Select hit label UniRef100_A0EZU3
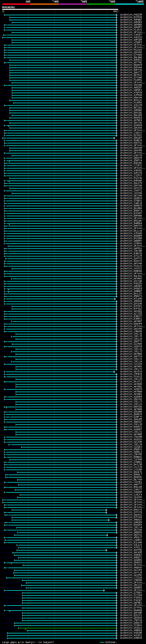The height and width of the screenshot is (644, 146). (131, 37)
